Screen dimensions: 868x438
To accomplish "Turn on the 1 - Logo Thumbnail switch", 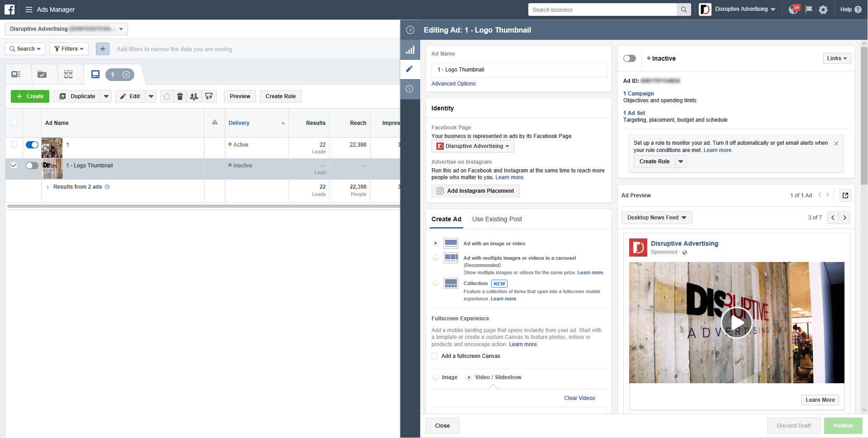I will (32, 166).
